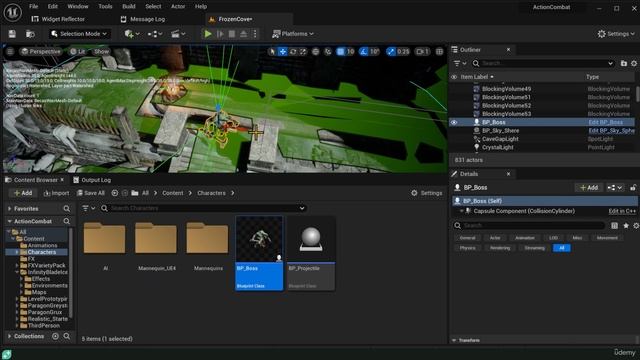Open play mode options three-dot menu
The height and width of the screenshot is (360, 640).
[x=255, y=34]
